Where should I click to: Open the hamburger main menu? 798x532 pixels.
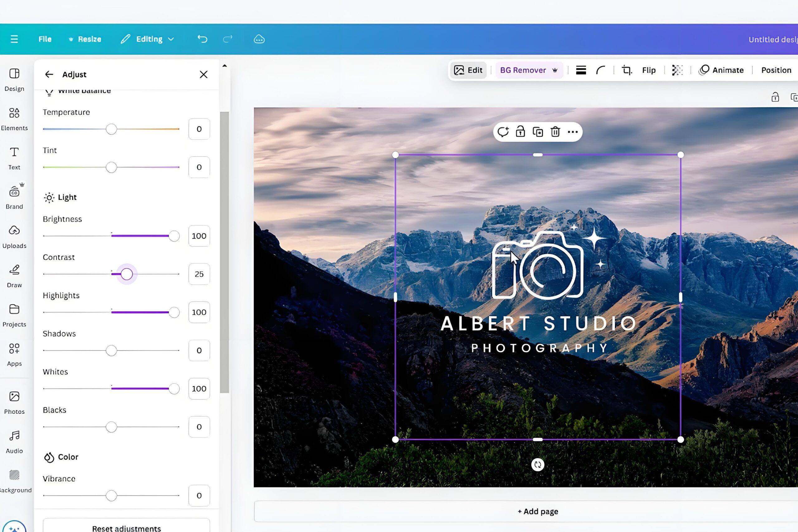coord(14,39)
